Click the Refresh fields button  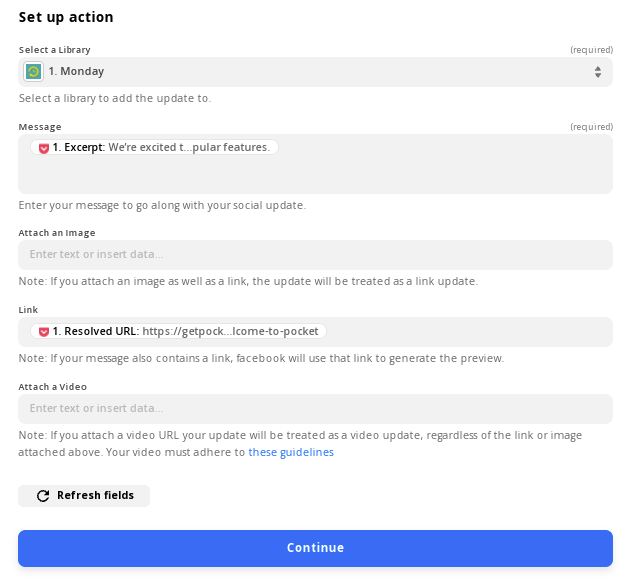coord(84,496)
